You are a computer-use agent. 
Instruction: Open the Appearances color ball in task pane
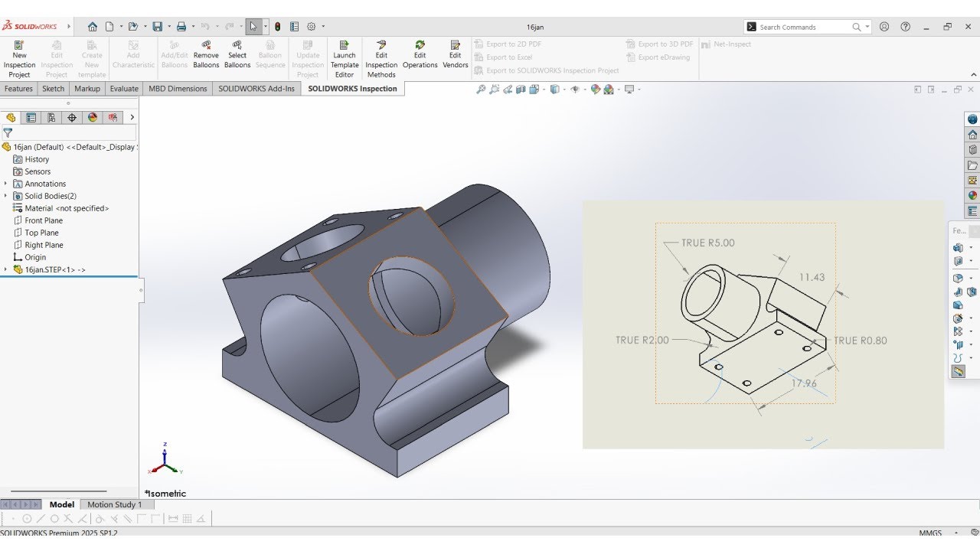tap(972, 195)
